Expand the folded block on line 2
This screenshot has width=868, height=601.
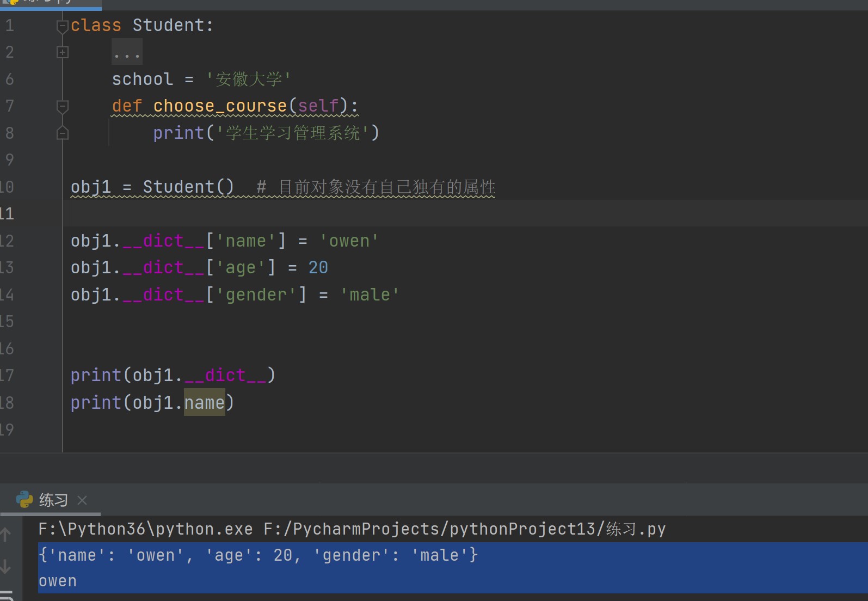[63, 52]
